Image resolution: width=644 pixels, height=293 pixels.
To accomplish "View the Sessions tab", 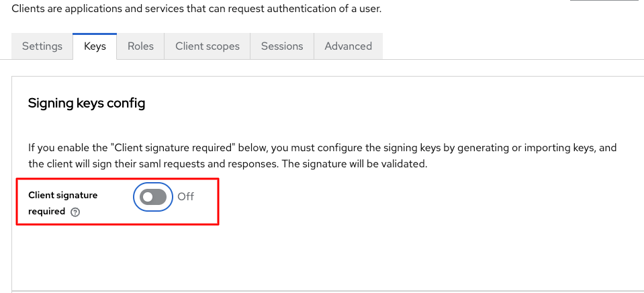I will pos(282,46).
